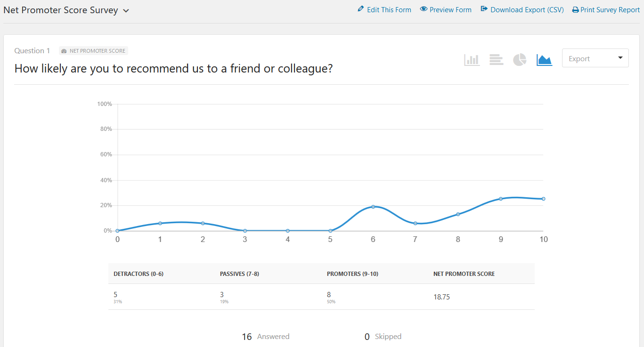Click the 80% y-axis label
The image size is (644, 347).
click(x=106, y=129)
